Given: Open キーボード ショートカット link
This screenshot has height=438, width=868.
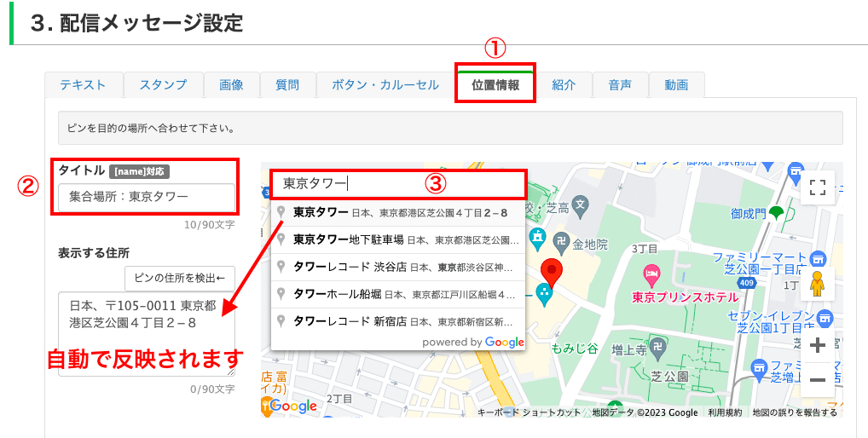Looking at the screenshot, I should coord(529,412).
